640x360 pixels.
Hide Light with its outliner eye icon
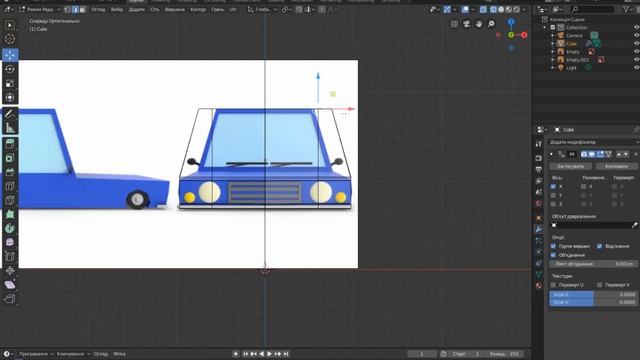[636, 68]
